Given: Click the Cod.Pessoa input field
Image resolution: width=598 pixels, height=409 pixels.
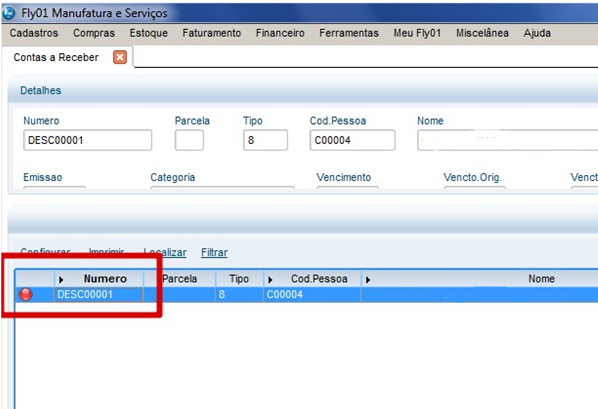Looking at the screenshot, I should click(352, 140).
